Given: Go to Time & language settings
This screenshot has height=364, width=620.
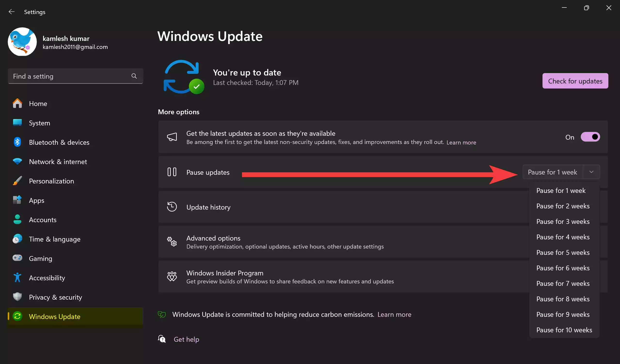Looking at the screenshot, I should 54,239.
